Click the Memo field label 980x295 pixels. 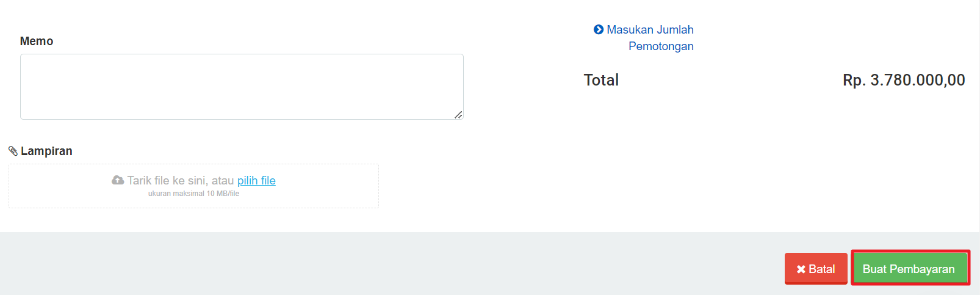pyautogui.click(x=37, y=41)
